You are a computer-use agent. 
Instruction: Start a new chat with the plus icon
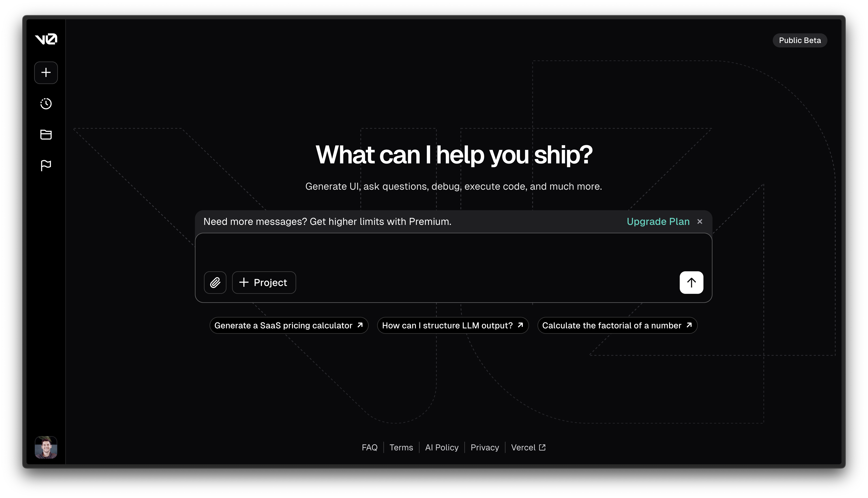point(46,73)
